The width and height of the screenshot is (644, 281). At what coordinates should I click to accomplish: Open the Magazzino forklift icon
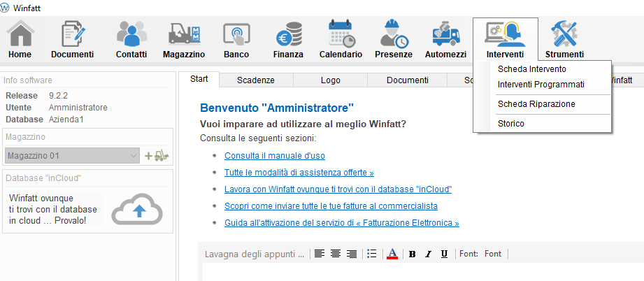click(184, 34)
